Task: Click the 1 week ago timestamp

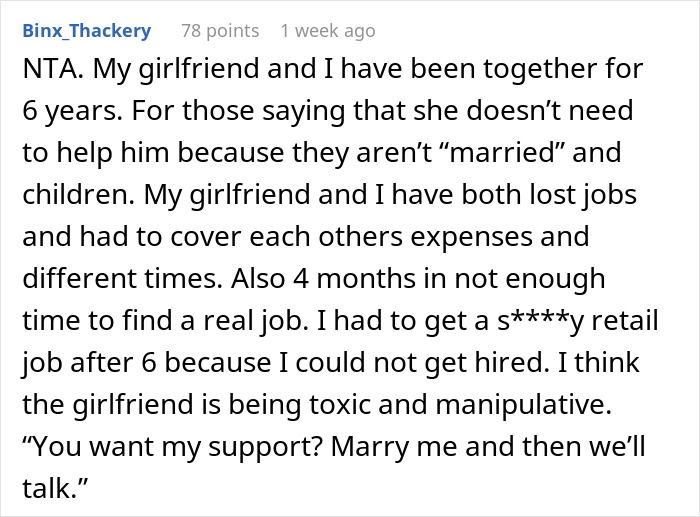Action: [x=328, y=30]
